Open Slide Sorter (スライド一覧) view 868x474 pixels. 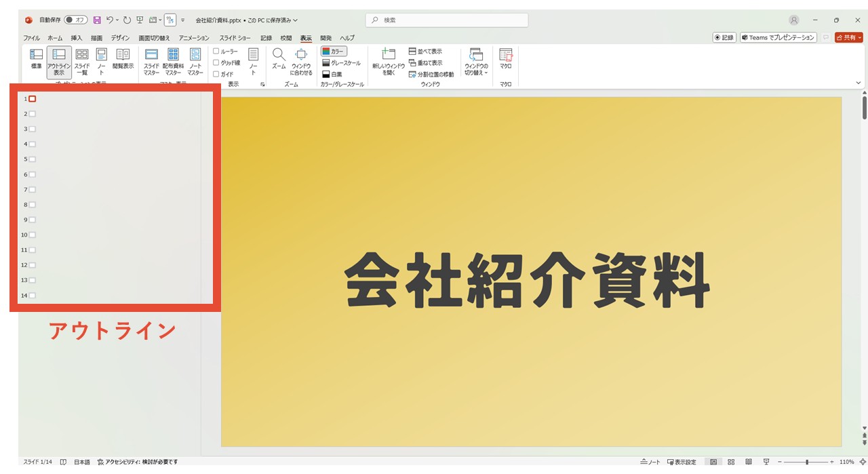click(81, 62)
